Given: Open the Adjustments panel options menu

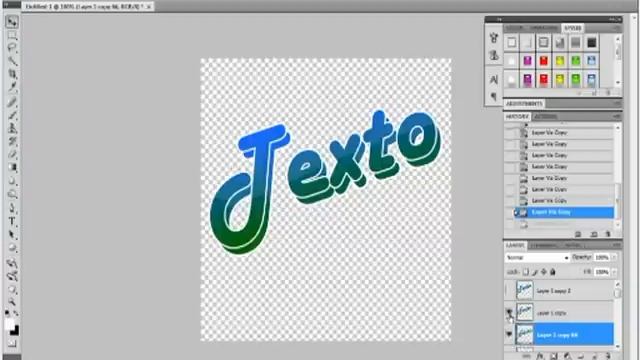Looking at the screenshot, I should pos(617,104).
